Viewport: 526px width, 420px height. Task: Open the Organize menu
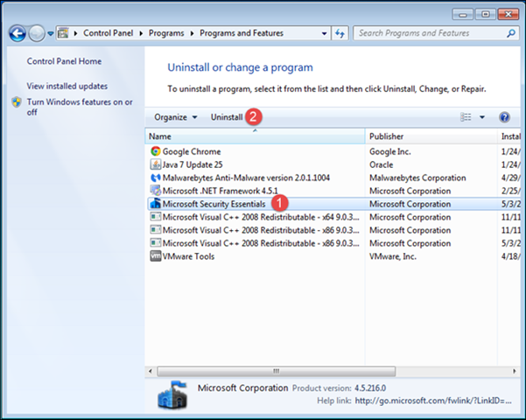point(175,117)
